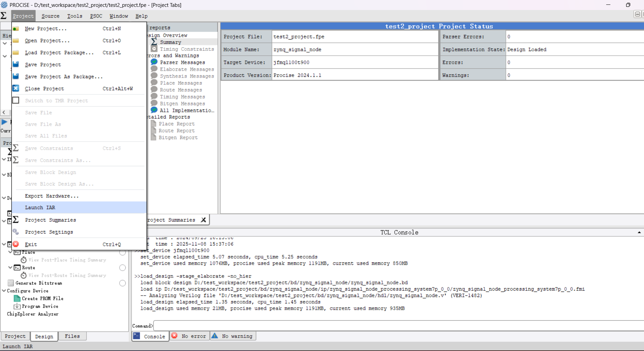
Task: Click the Target Device value jfmql100t900
Action: click(291, 63)
